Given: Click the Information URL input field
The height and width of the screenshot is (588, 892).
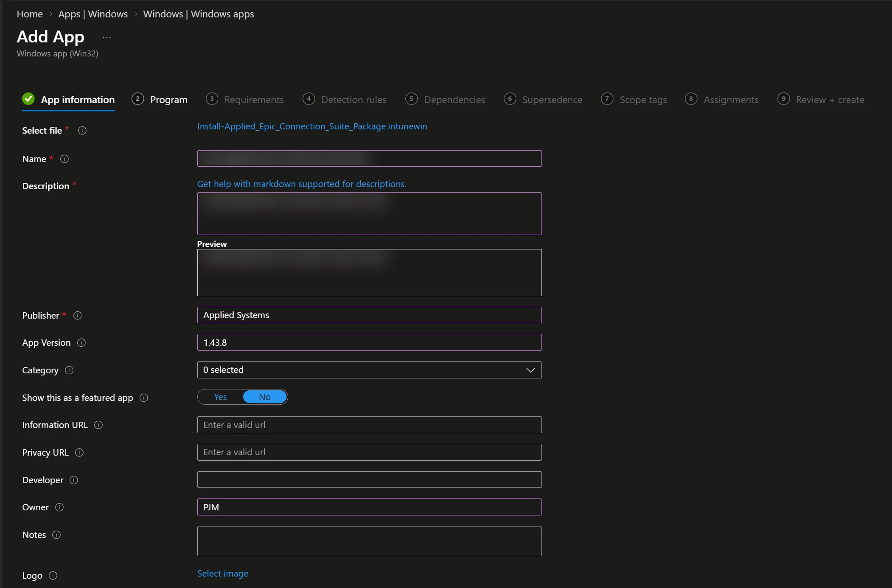Looking at the screenshot, I should 369,425.
